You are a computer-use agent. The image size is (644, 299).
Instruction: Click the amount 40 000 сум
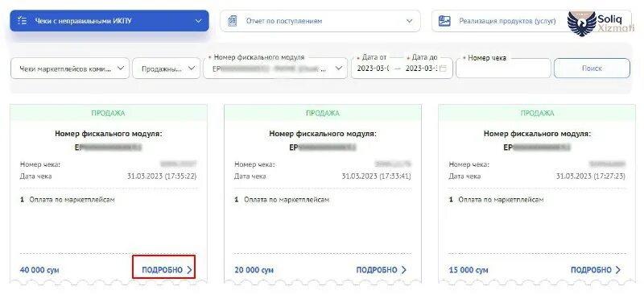[x=39, y=270]
